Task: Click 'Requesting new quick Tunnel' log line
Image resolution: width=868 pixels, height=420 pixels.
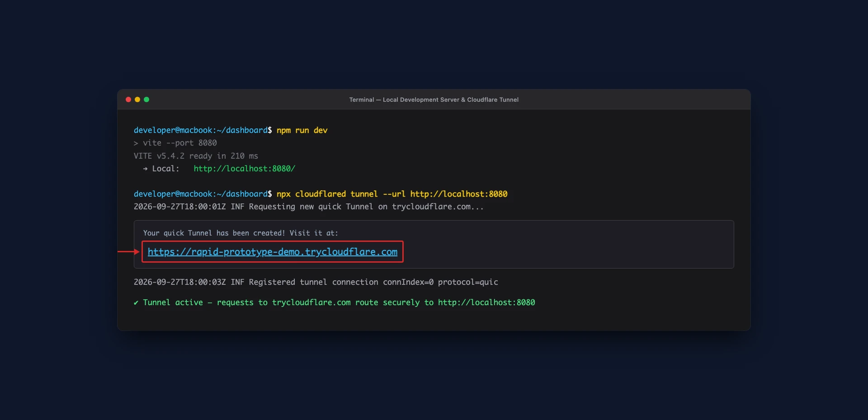Action: 309,207
